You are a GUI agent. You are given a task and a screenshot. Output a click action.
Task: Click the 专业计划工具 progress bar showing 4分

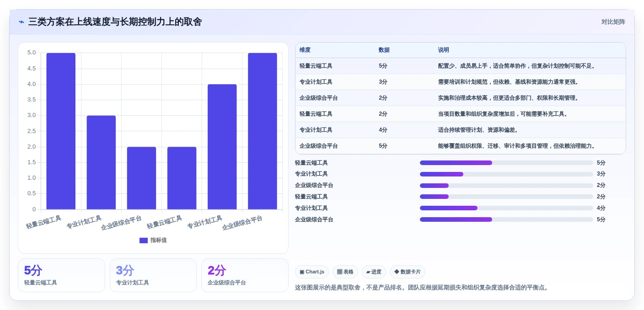(506, 208)
